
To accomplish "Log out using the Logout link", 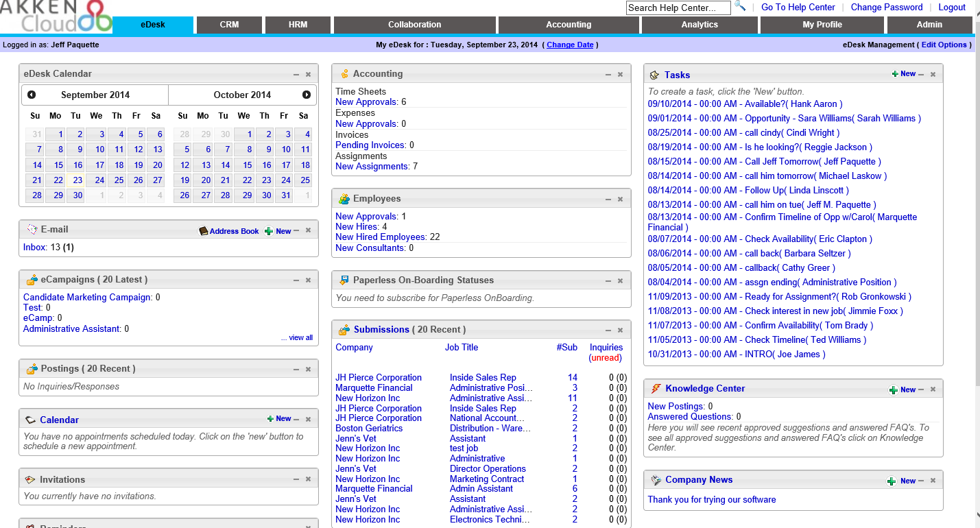I will tap(952, 8).
